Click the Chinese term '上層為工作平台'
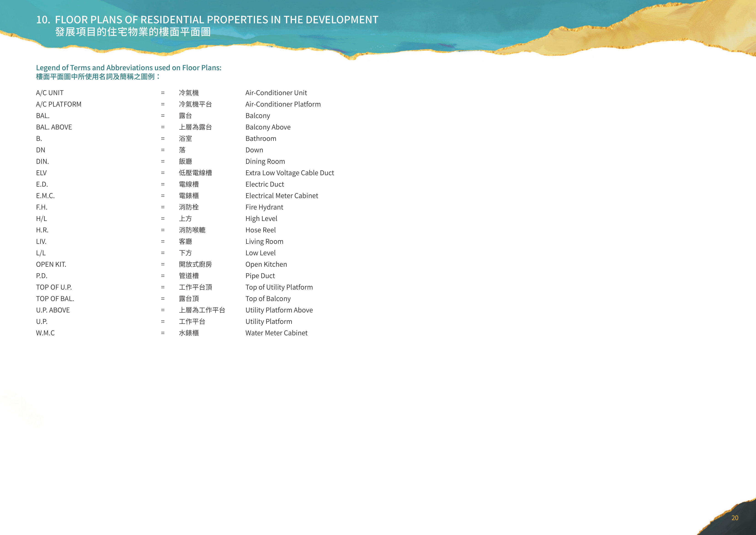This screenshot has width=756, height=535. tap(202, 310)
